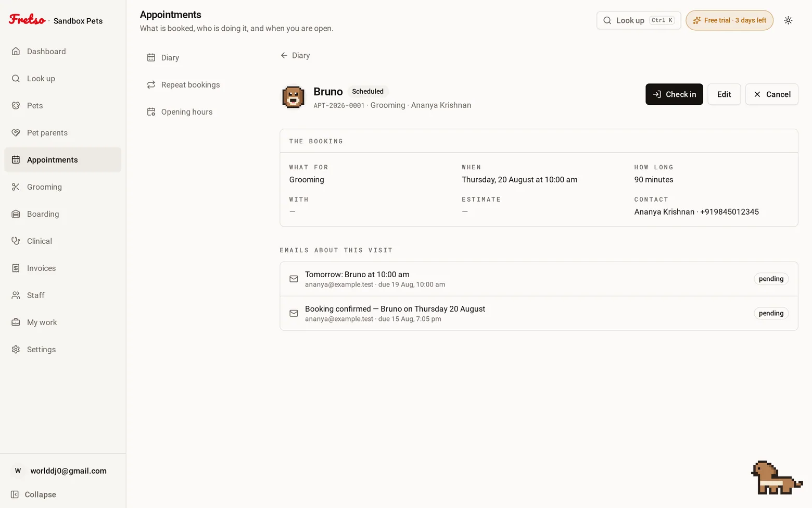
Task: Click the contact 'Ananya Krishnan · +919845012345'
Action: pyautogui.click(x=696, y=212)
